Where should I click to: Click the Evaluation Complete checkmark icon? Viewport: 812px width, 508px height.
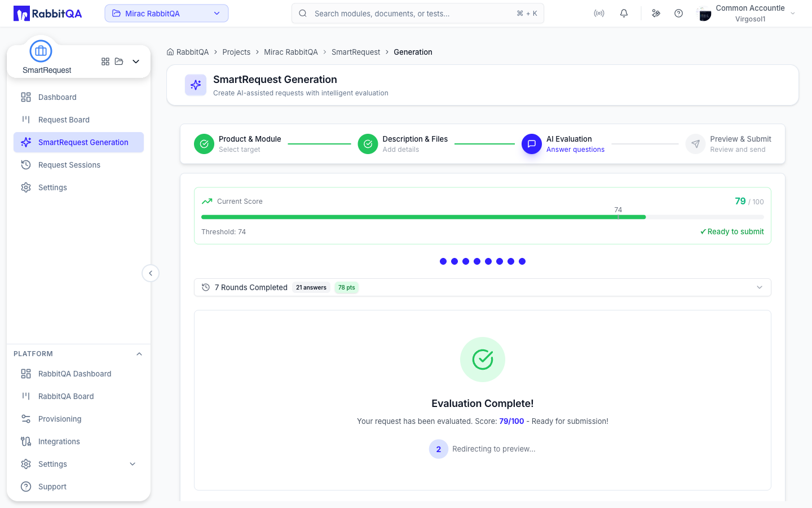pos(483,360)
